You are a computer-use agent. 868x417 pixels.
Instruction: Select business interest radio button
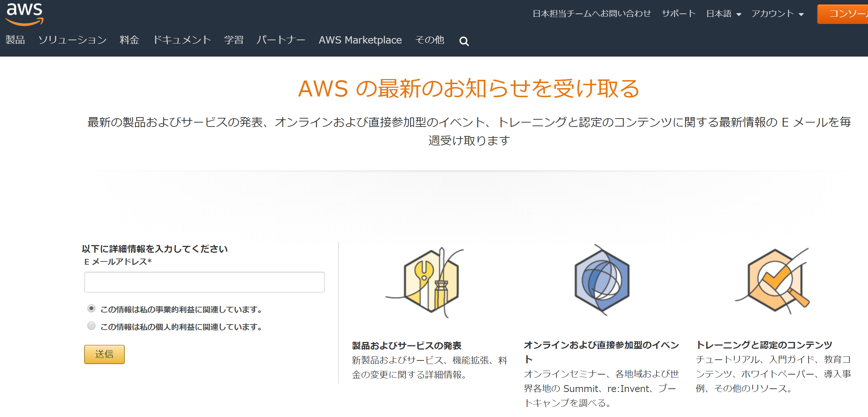click(91, 309)
